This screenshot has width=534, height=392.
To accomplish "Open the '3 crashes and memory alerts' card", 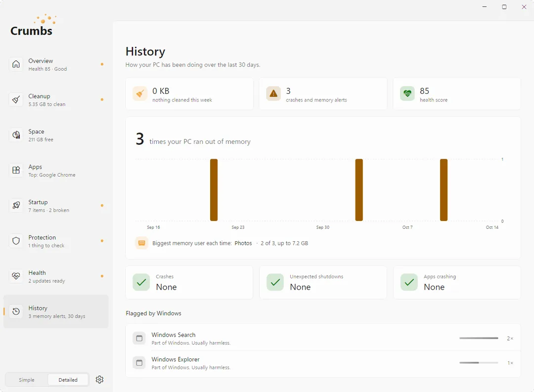I will [323, 93].
